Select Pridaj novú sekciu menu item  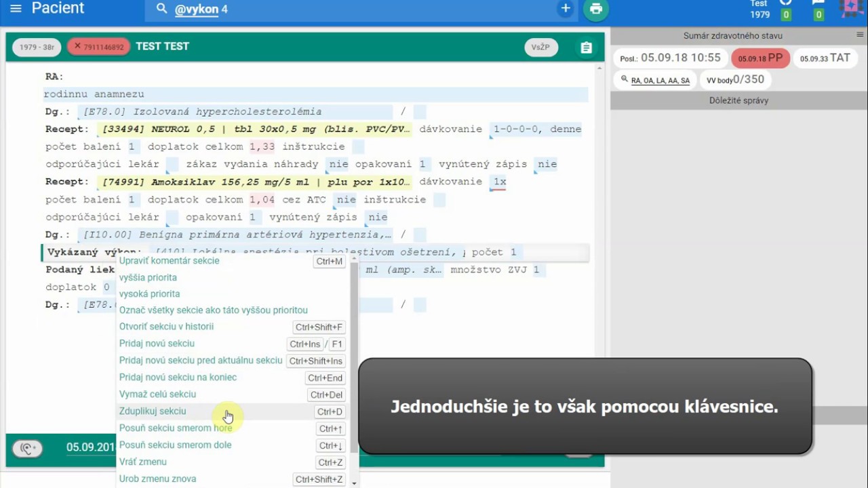(x=233, y=344)
